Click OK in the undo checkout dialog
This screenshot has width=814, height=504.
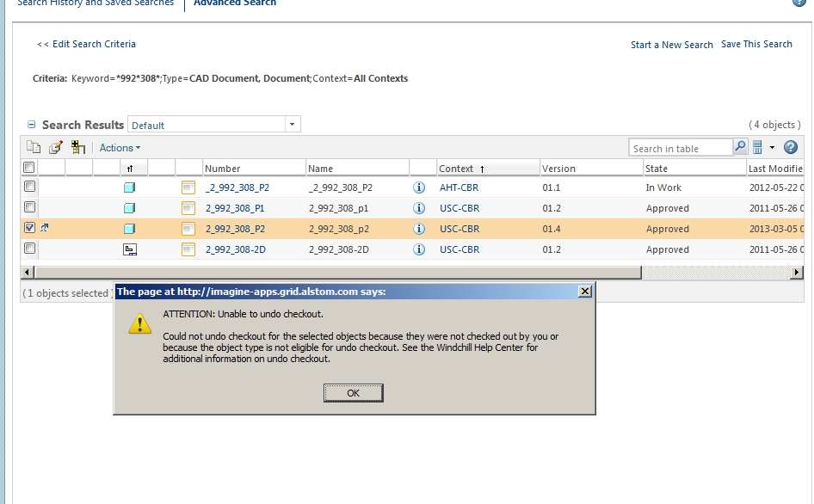(x=354, y=393)
